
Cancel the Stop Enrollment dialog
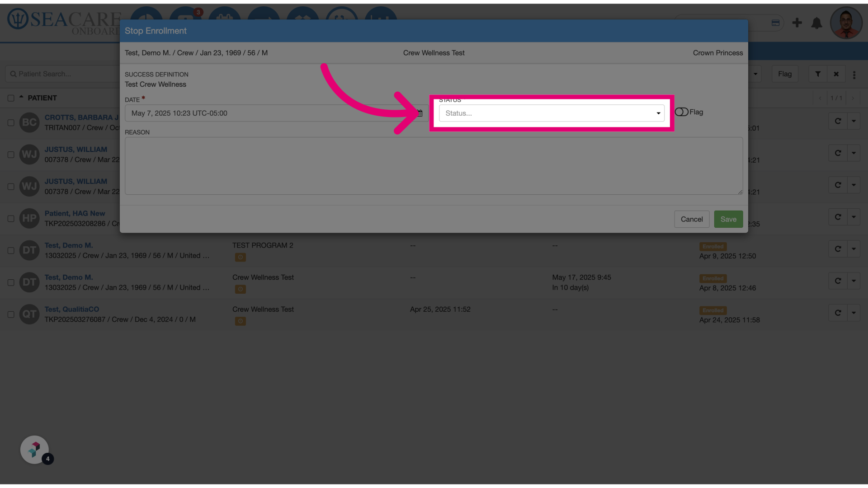click(692, 219)
